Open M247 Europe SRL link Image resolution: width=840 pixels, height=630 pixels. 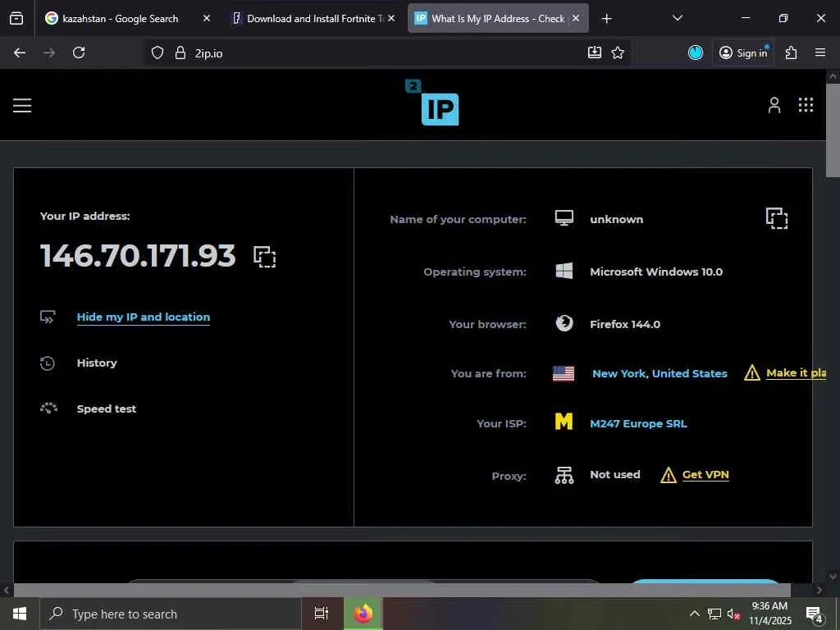pos(638,423)
